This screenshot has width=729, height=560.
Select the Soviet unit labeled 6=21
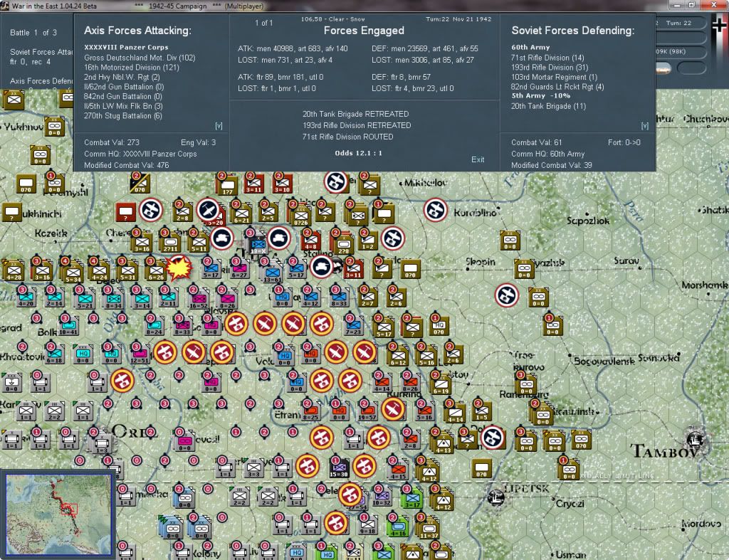[x=242, y=214]
